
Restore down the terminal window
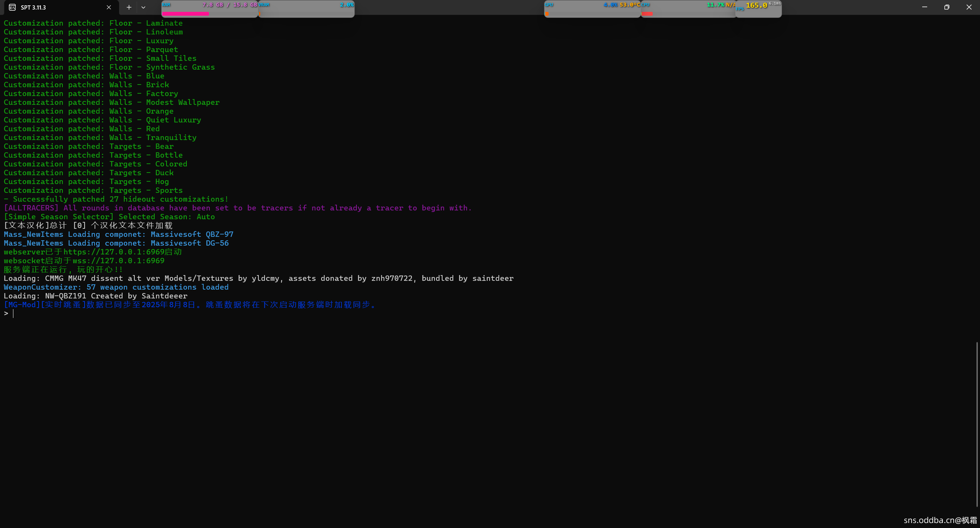[947, 7]
